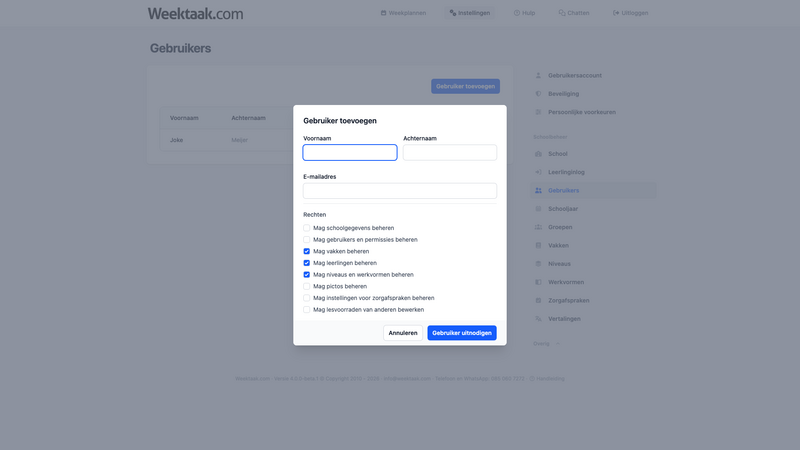Click the Hulp question mark icon
This screenshot has height=450, width=800.
pos(517,13)
